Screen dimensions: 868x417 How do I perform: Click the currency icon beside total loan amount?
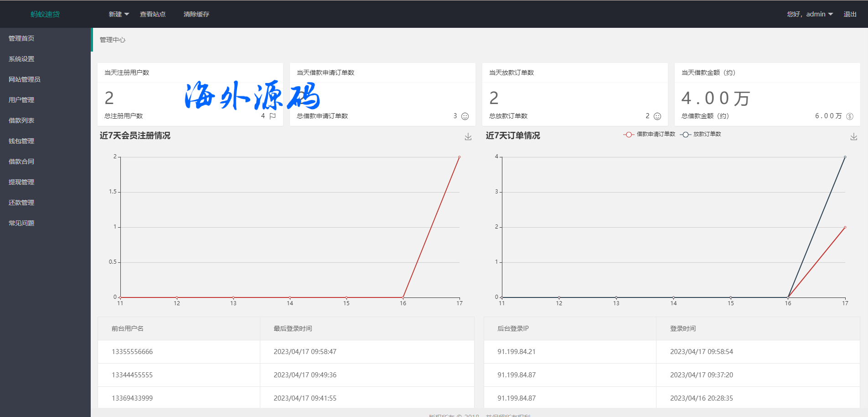(850, 116)
